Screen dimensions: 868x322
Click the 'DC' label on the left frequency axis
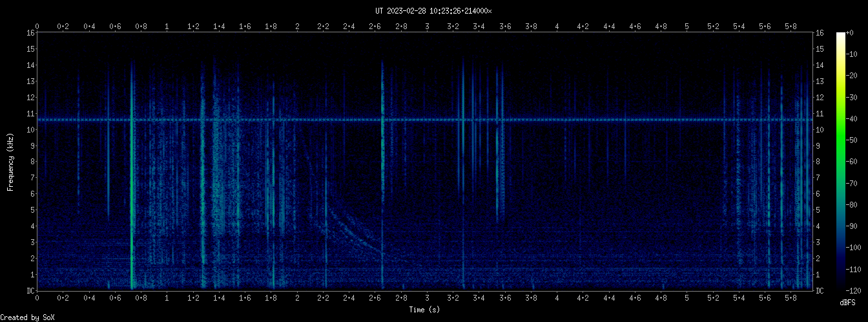click(x=30, y=290)
